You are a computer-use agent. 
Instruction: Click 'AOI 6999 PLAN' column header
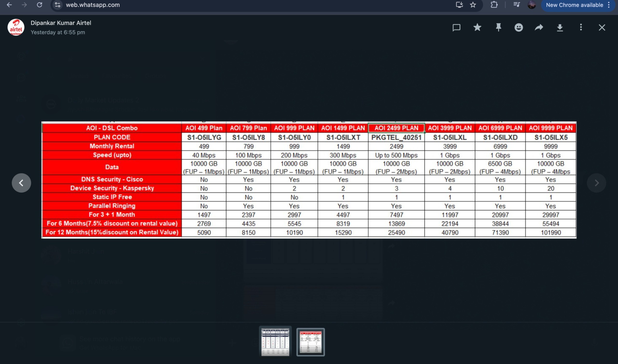[500, 128]
